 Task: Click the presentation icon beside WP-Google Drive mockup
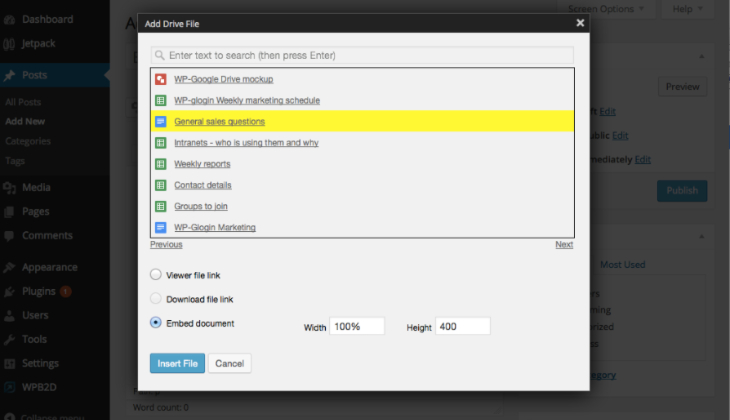(161, 79)
